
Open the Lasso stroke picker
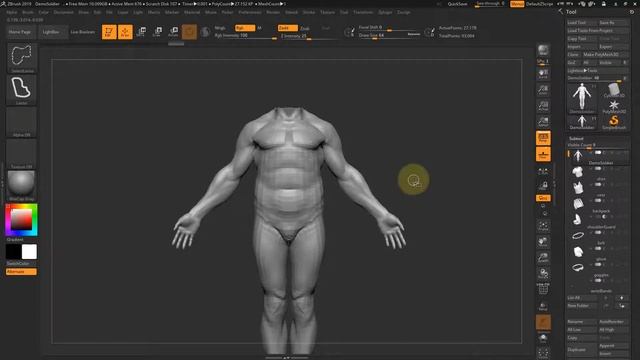click(x=22, y=90)
